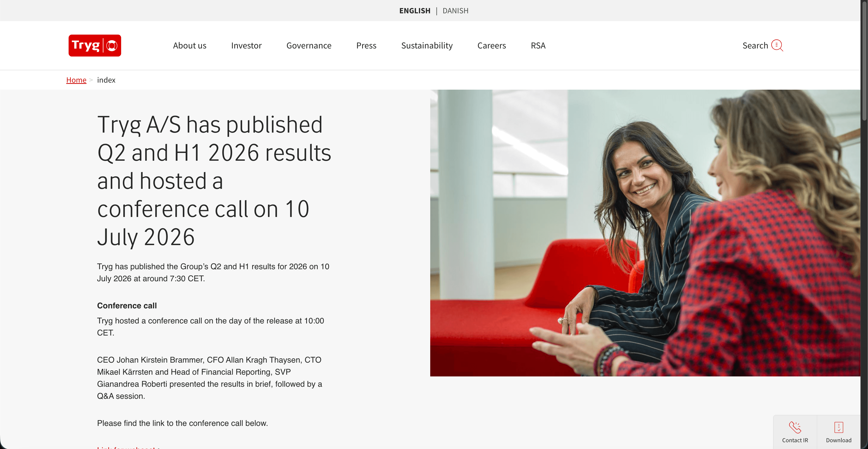Open the About us menu
The height and width of the screenshot is (449, 868).
[x=190, y=45]
